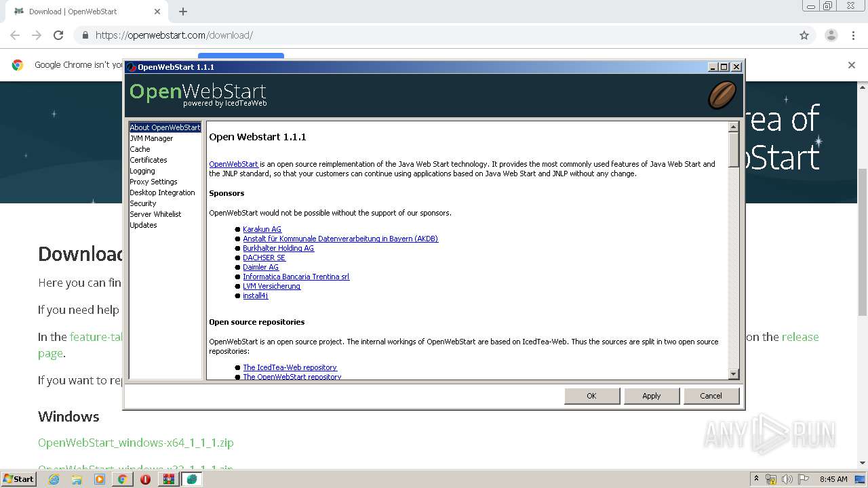View site info via padlock icon
This screenshot has width=868, height=488.
point(85,35)
